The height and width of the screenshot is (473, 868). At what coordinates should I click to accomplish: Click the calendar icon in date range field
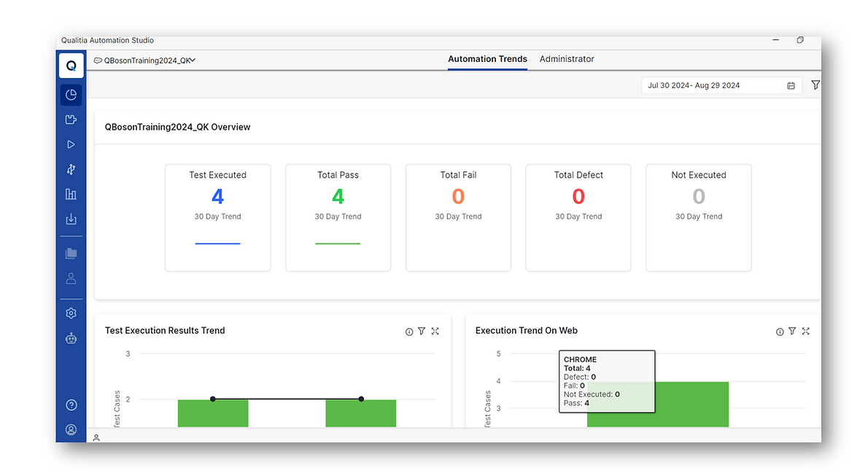(x=791, y=86)
